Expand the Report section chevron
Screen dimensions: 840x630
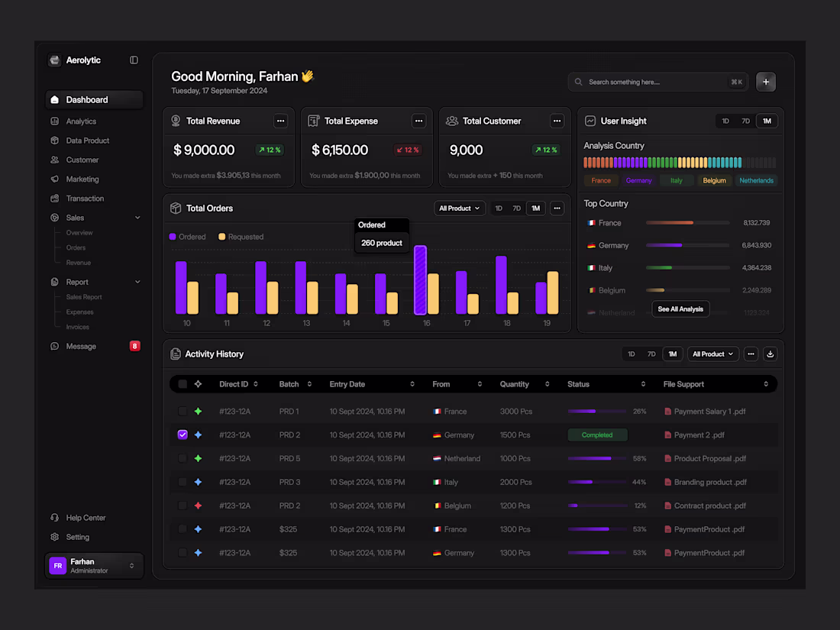(x=137, y=281)
